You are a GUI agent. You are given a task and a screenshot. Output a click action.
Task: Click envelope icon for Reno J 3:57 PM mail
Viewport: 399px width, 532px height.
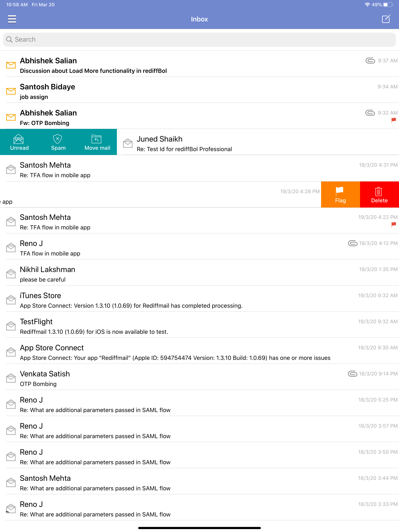11,430
